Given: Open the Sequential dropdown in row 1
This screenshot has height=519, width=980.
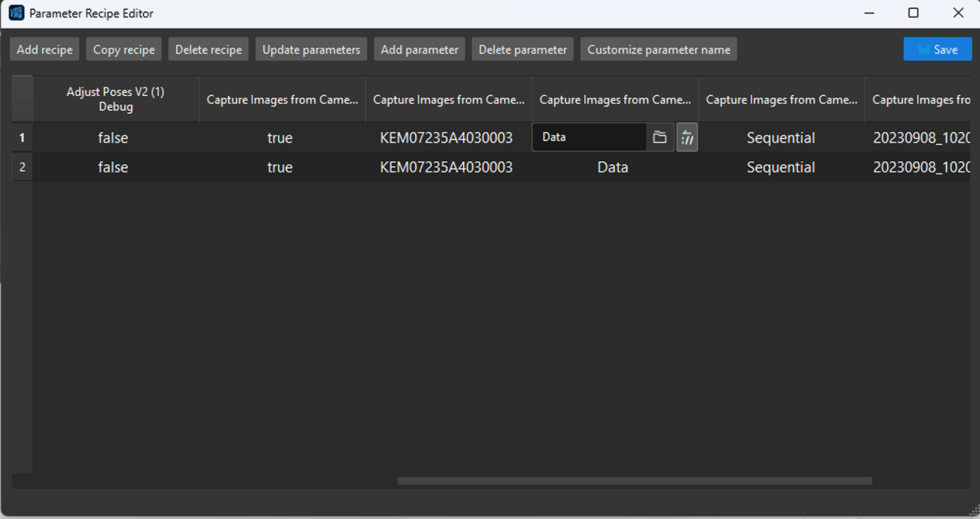Looking at the screenshot, I should 780,138.
